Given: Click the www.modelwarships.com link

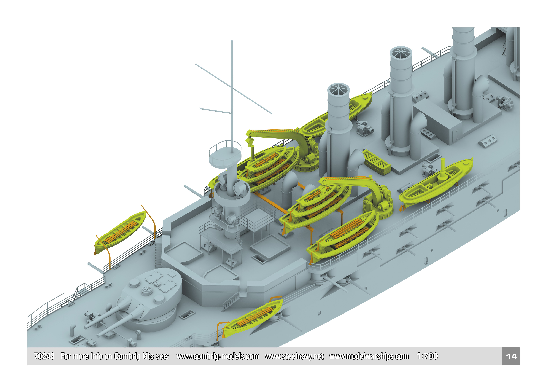Looking at the screenshot, I should pos(369,356).
